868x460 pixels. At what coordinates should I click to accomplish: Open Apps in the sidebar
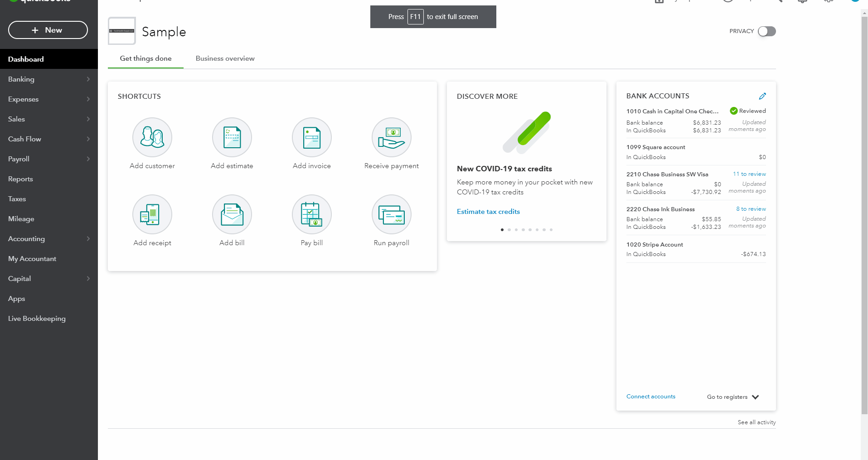49,299
